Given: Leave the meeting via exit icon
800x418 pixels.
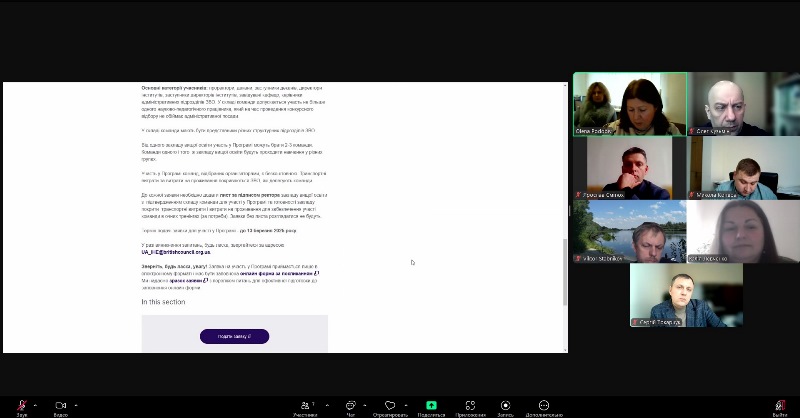Looking at the screenshot, I should point(780,406).
